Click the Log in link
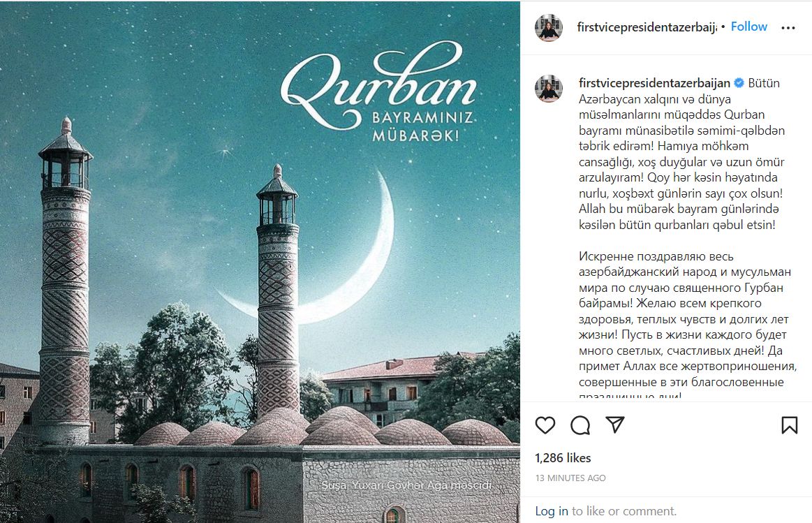 (552, 511)
